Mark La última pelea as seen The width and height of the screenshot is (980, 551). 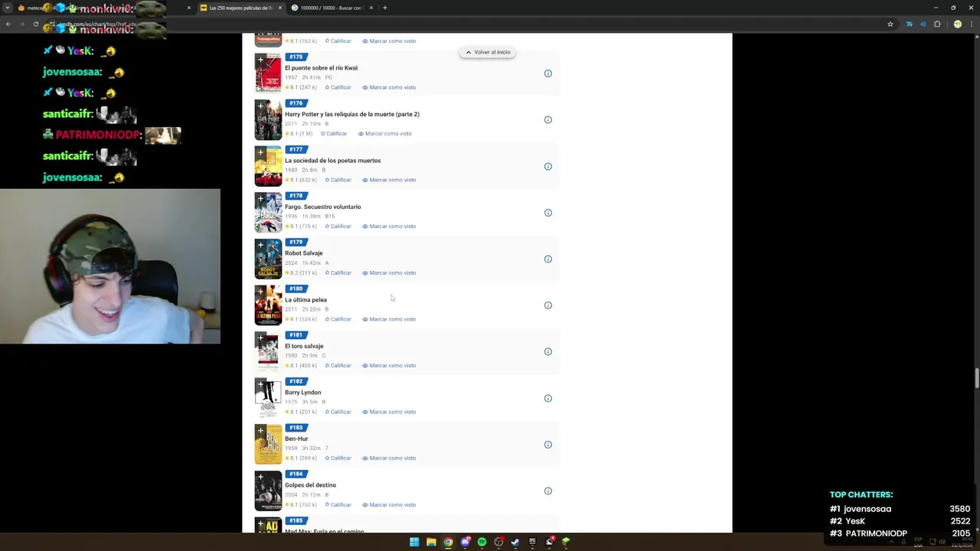point(389,319)
